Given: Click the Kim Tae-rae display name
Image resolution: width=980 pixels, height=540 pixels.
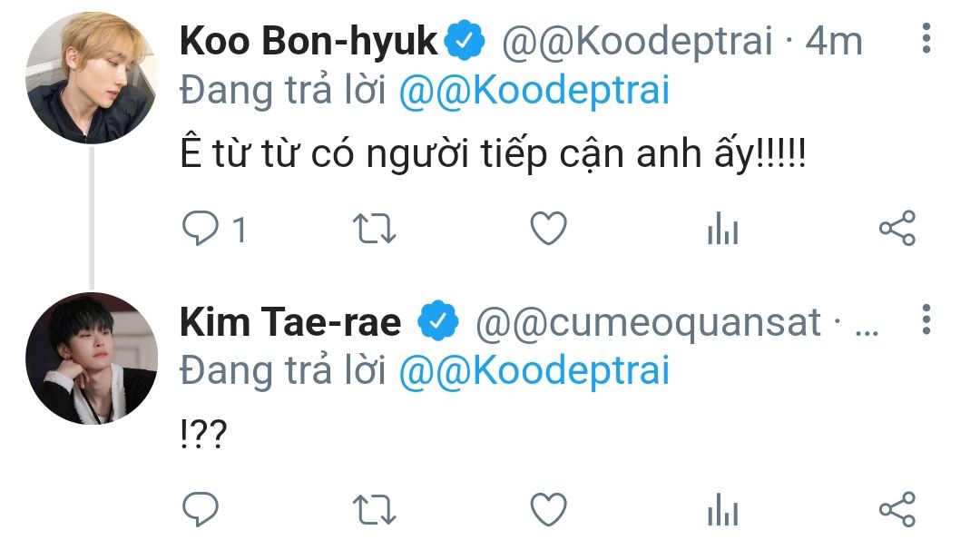Looking at the screenshot, I should (290, 322).
